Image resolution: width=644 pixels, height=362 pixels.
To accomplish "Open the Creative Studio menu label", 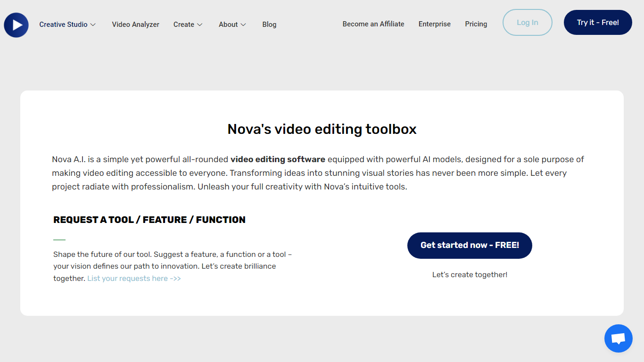I will pos(63,25).
